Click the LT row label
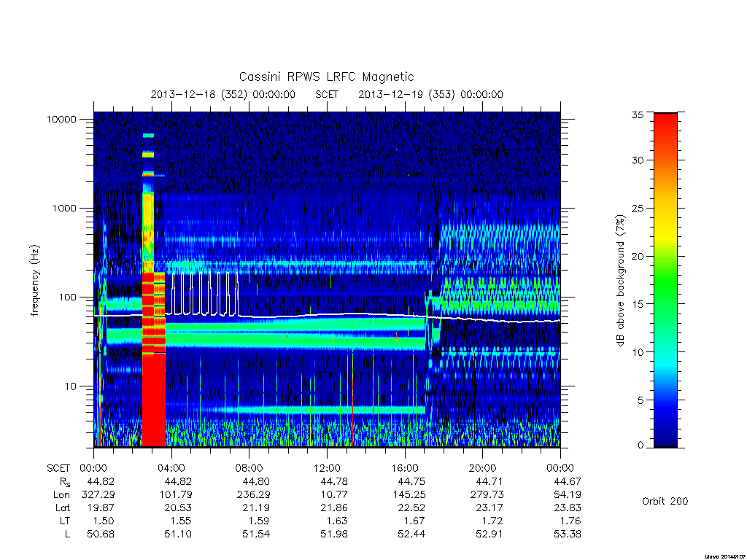747x560 pixels. click(x=65, y=521)
